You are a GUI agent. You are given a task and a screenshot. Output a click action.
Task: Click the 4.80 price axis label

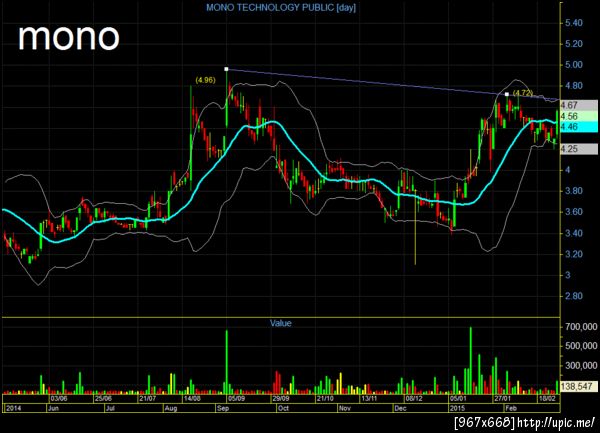(574, 86)
